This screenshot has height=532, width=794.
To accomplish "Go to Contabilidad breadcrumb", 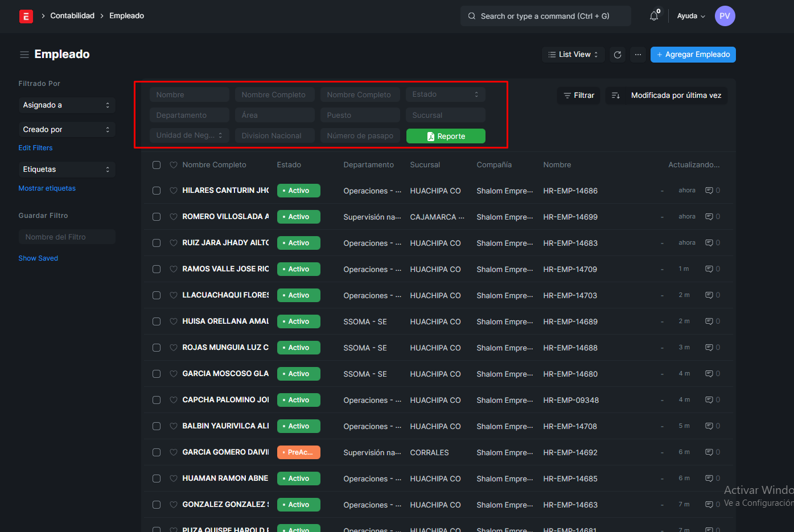I will click(x=72, y=16).
